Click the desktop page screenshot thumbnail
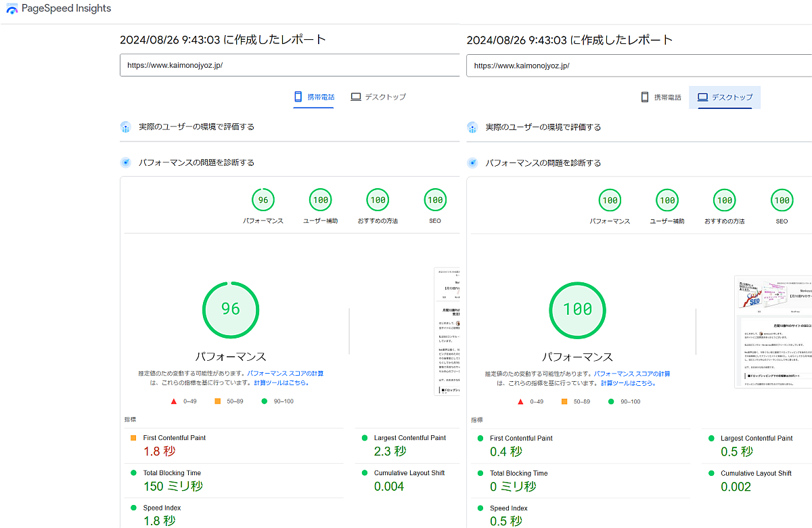Image resolution: width=812 pixels, height=528 pixels. point(773,332)
